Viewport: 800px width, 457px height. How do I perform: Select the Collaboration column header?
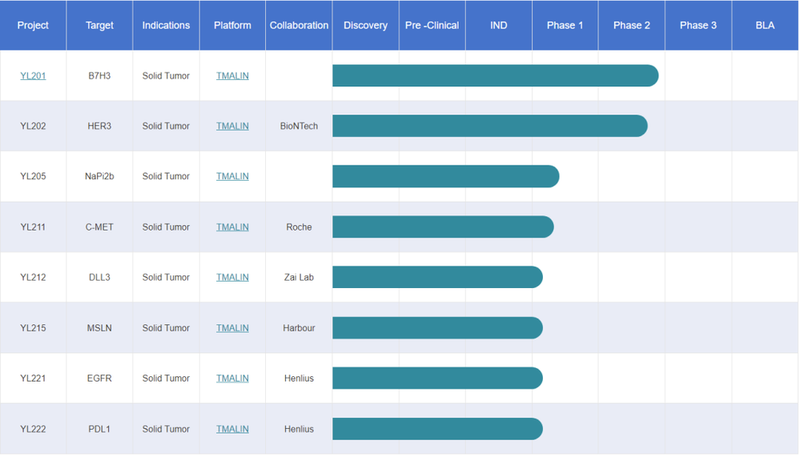tap(299, 25)
